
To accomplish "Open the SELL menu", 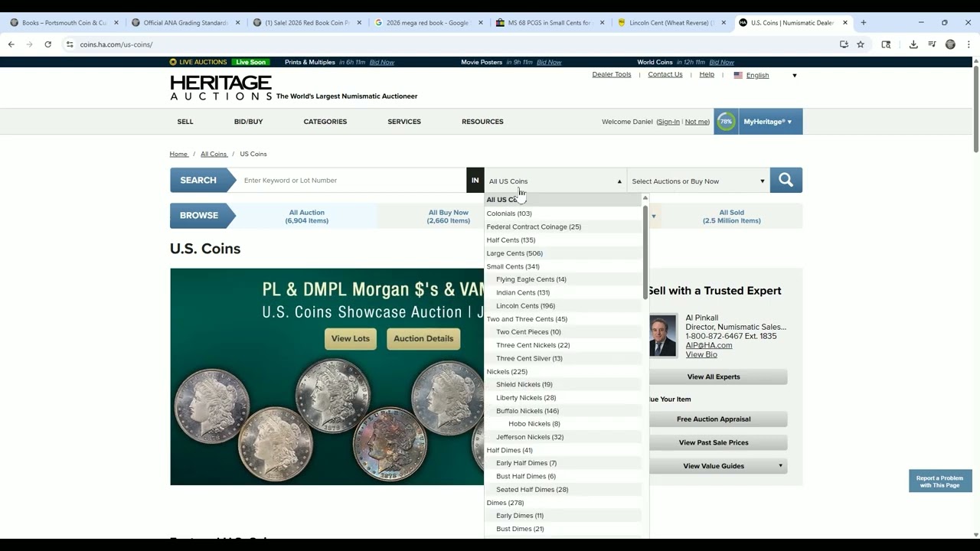I will pos(185,122).
